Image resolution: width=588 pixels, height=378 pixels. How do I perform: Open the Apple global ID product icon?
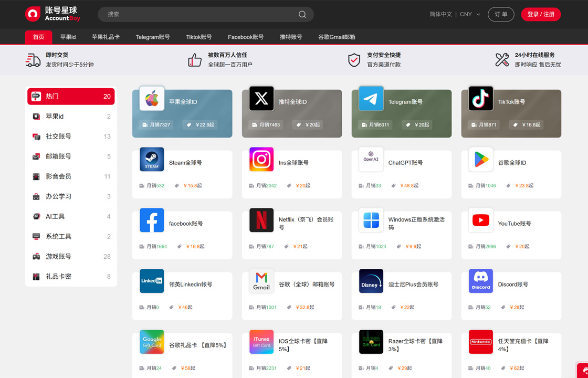152,99
